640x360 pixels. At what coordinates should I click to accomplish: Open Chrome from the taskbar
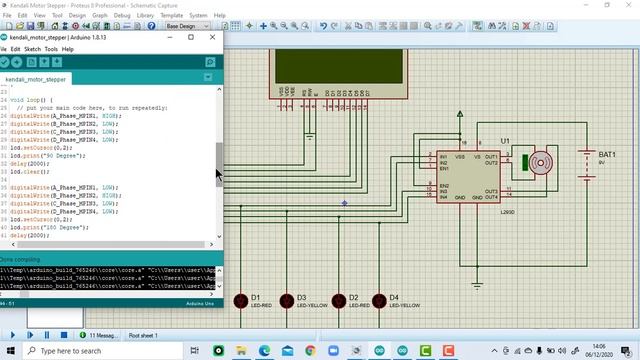coord(310,351)
